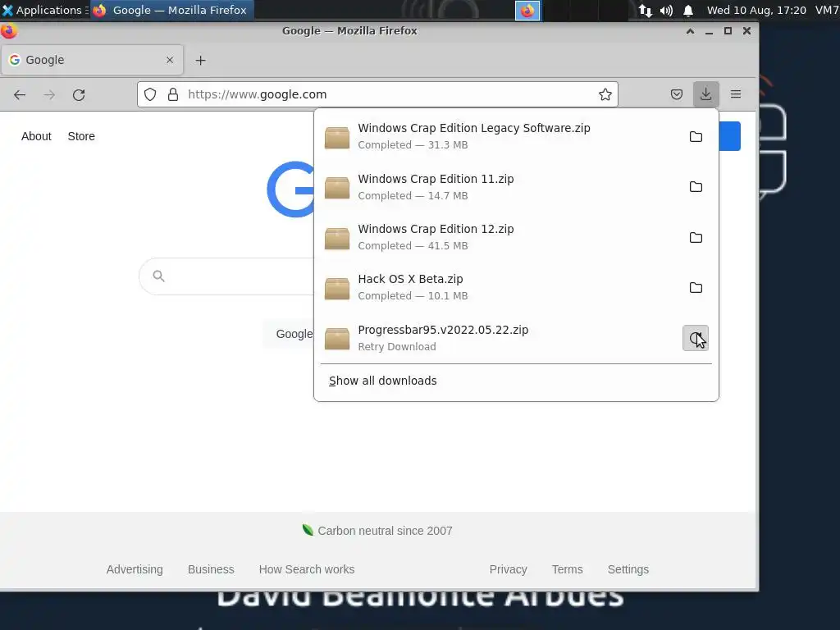Screen dimensions: 840x630
Task: Open Firefox hamburger application menu
Action: pos(736,94)
